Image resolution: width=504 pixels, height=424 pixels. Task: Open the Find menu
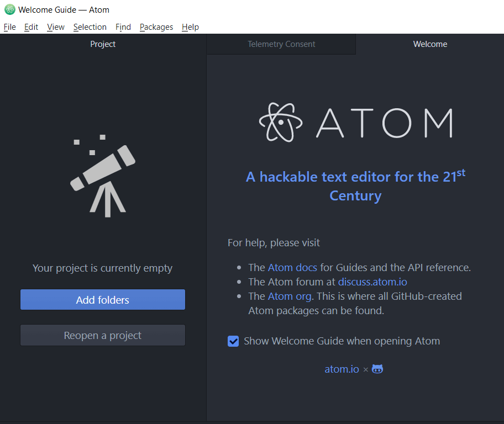[123, 27]
